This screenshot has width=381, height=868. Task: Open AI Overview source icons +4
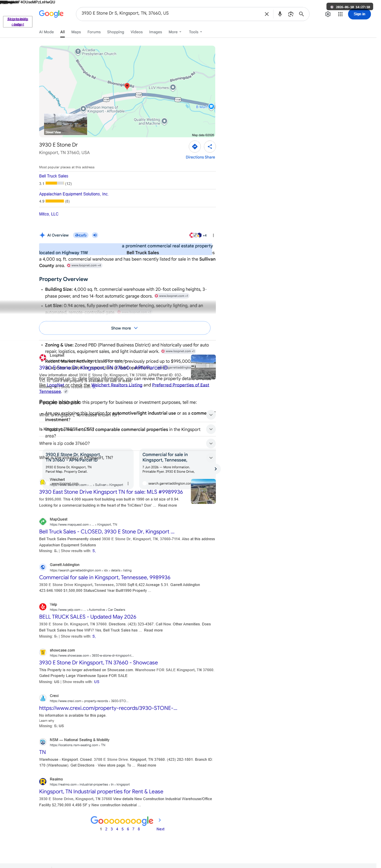[198, 235]
